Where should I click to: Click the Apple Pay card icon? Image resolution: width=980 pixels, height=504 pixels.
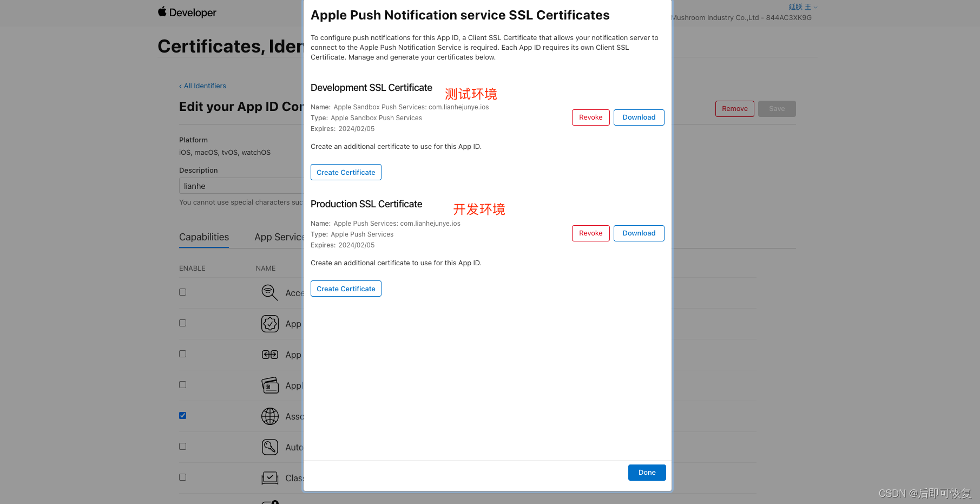click(x=269, y=385)
